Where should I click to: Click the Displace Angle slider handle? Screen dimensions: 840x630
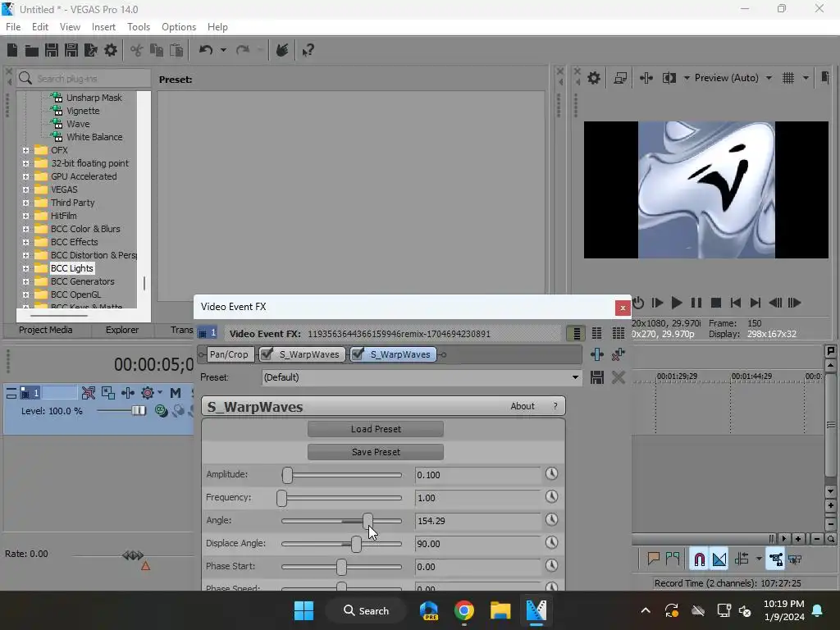[356, 544]
